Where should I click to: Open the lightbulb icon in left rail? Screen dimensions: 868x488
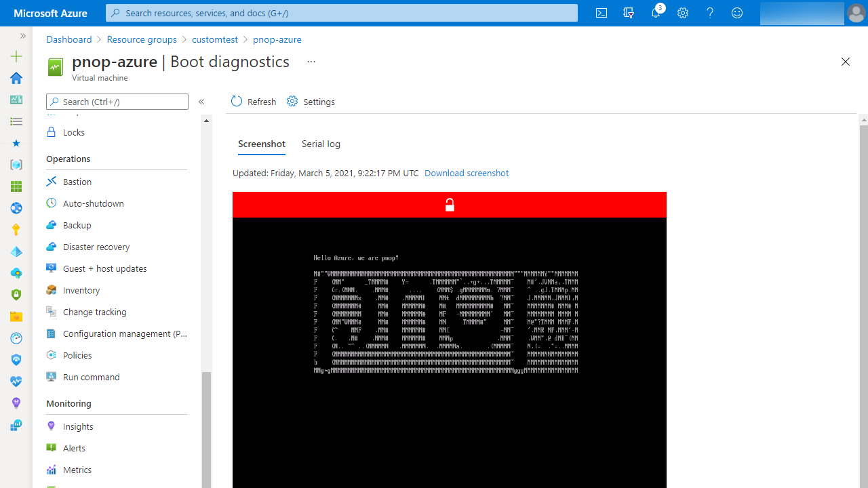tap(16, 403)
